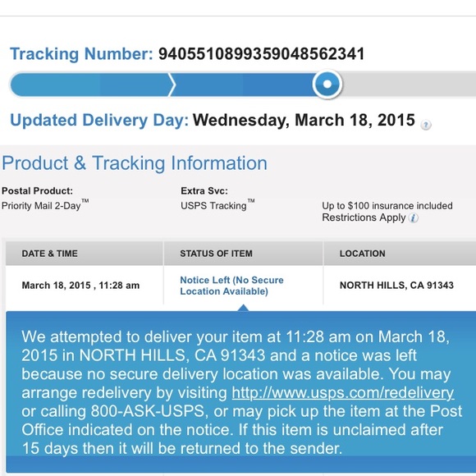
Task: Click the delivery day help question-mark icon
Action: tap(426, 125)
